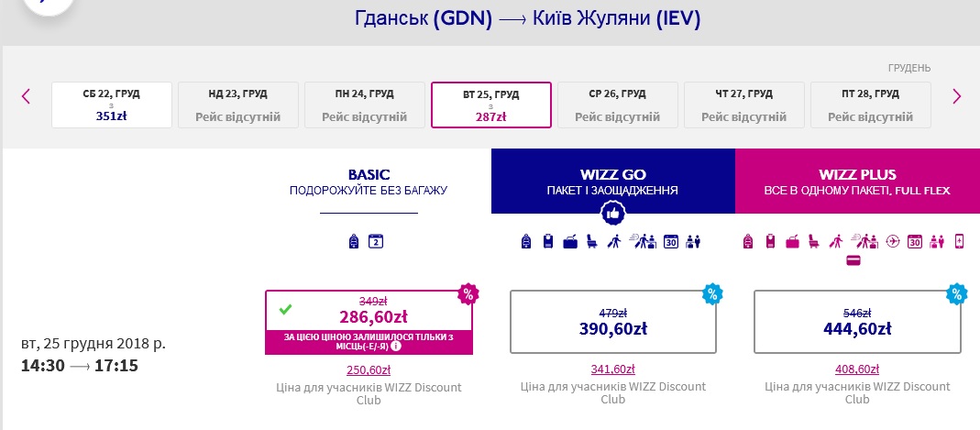
Task: Click the WIZZ Go thumbs-up recommended badge
Action: click(x=613, y=214)
